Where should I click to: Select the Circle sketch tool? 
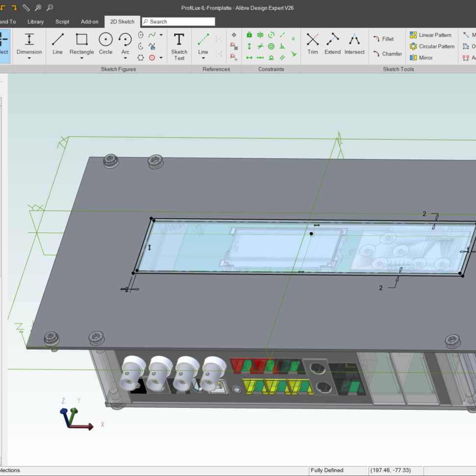pyautogui.click(x=105, y=43)
